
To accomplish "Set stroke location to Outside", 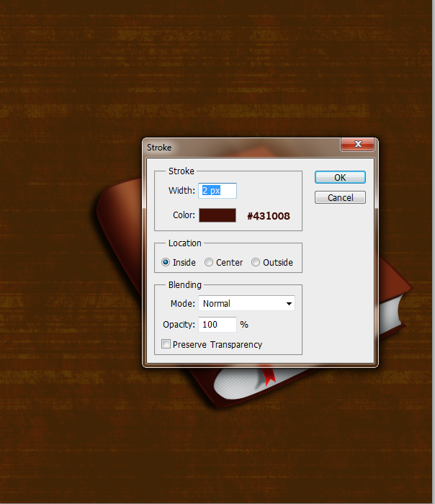I will point(256,262).
